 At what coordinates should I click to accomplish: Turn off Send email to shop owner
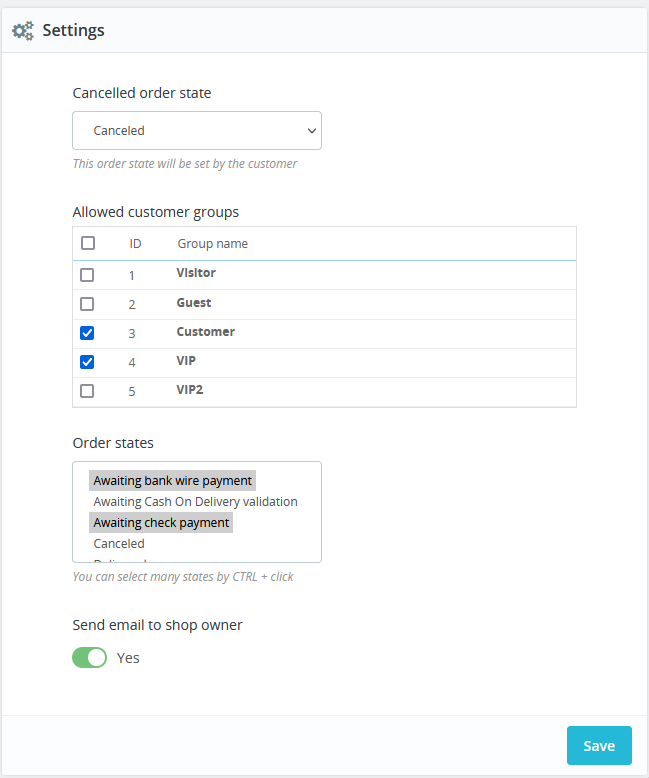(90, 658)
